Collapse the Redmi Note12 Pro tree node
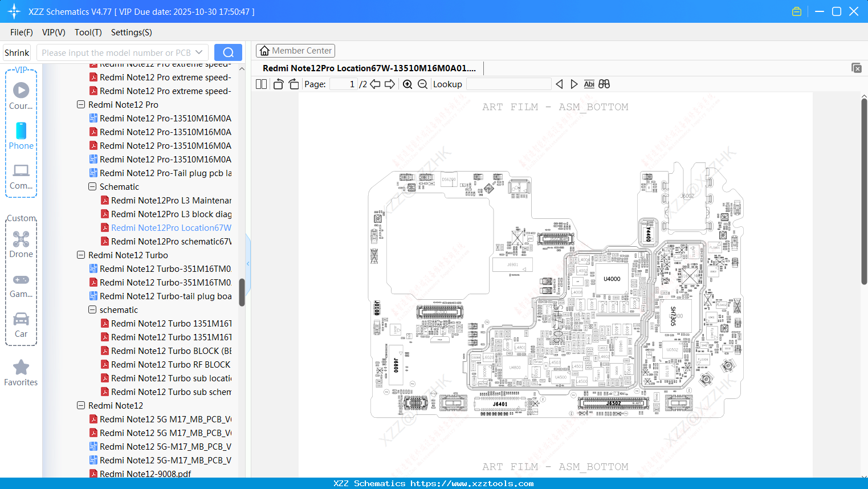This screenshot has height=489, width=868. 81,104
